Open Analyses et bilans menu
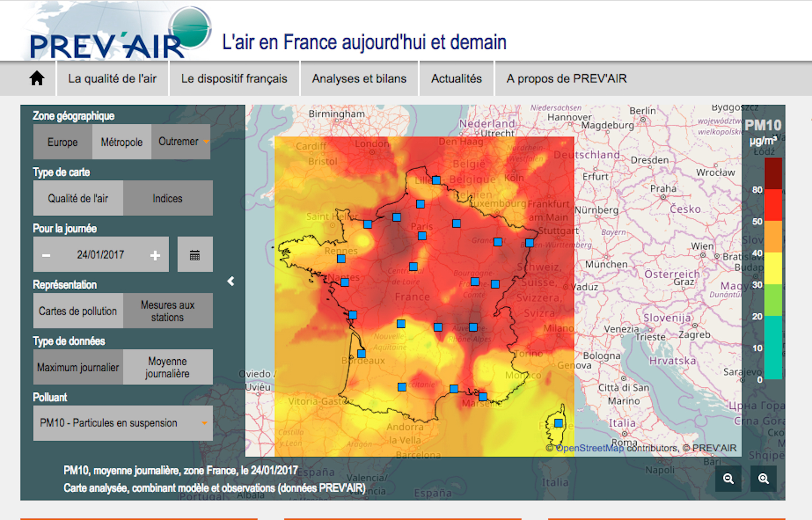This screenshot has height=520, width=812. pos(359,79)
